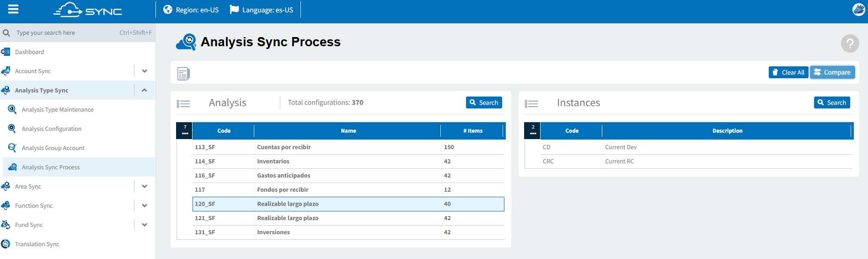The image size is (868, 259).
Task: Click the Dashboard icon
Action: [x=5, y=52]
